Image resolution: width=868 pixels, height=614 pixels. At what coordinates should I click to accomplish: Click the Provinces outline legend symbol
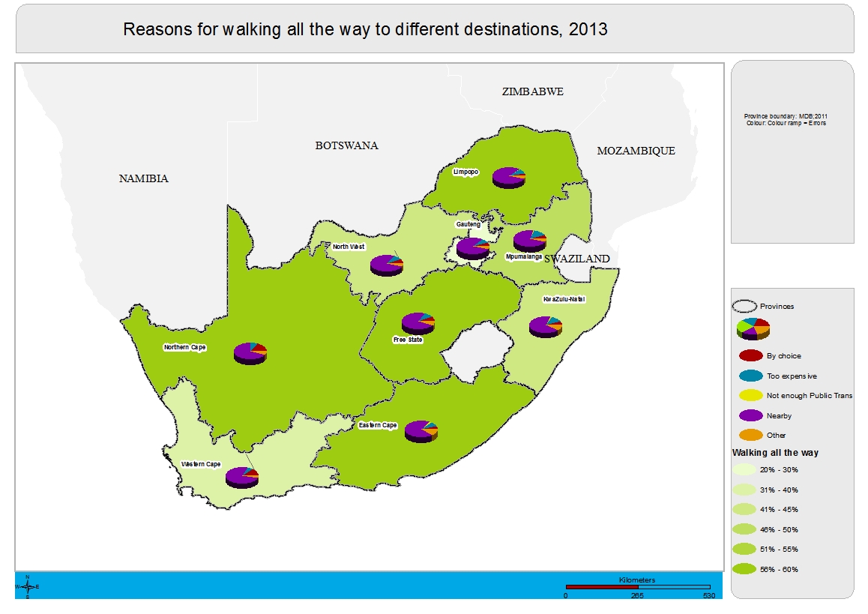[744, 306]
